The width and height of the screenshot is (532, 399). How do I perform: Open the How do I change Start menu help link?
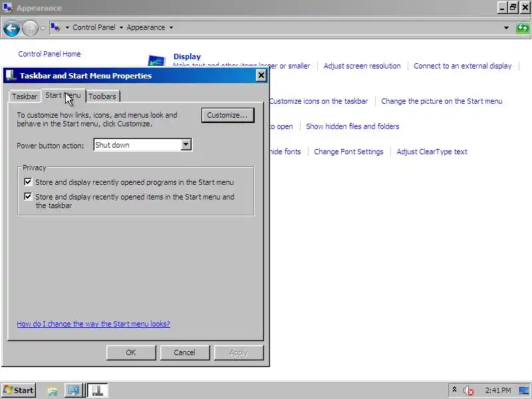click(x=93, y=324)
